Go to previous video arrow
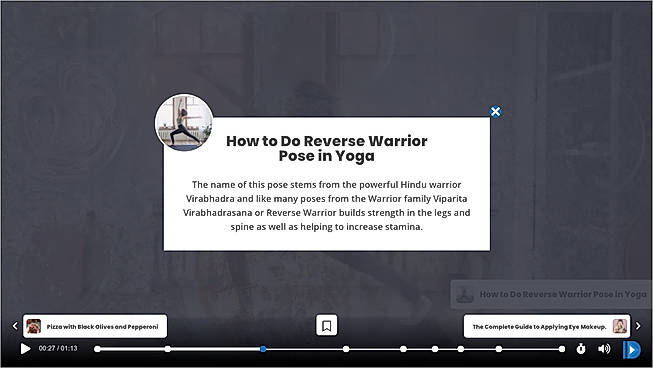 click(15, 326)
